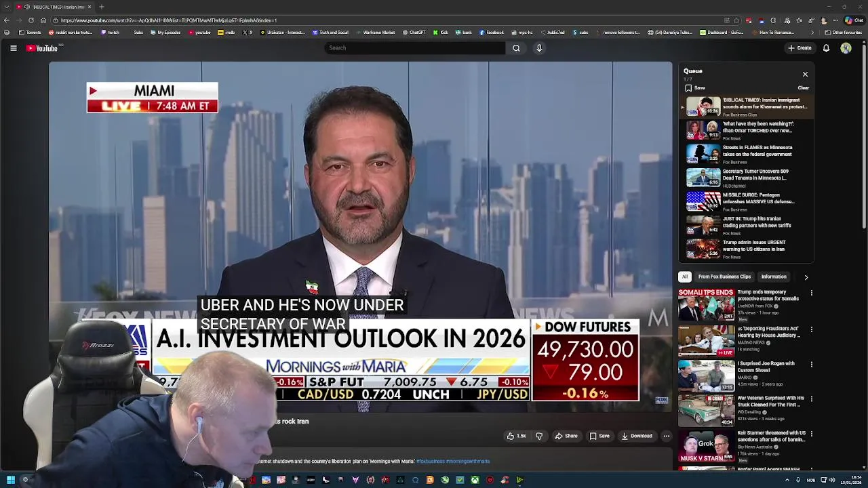Close the 'BIBLICAL TIMES' browser tab
The image size is (868, 488).
(x=90, y=7)
